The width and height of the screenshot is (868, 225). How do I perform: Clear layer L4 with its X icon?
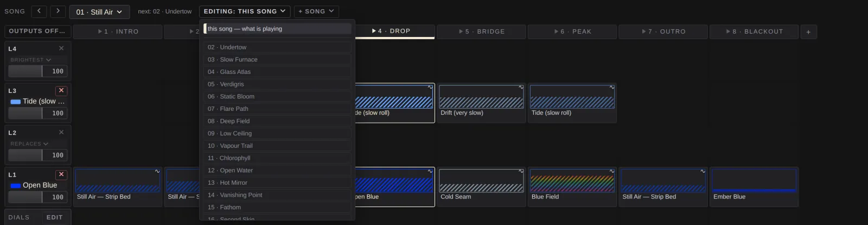point(61,48)
